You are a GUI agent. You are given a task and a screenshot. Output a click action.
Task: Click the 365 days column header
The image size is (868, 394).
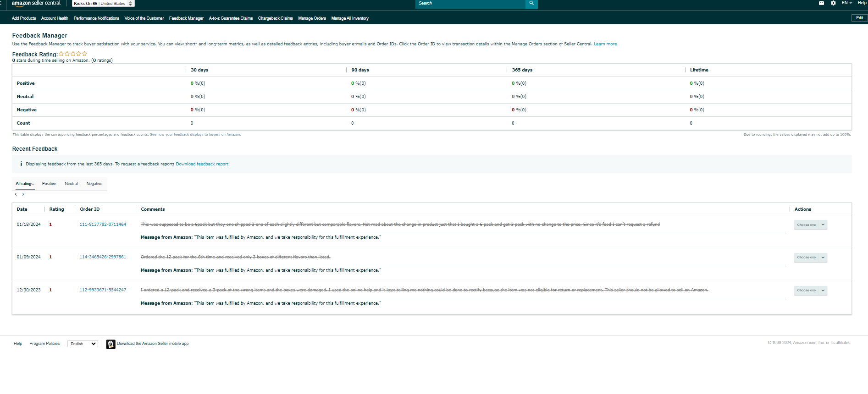[522, 70]
